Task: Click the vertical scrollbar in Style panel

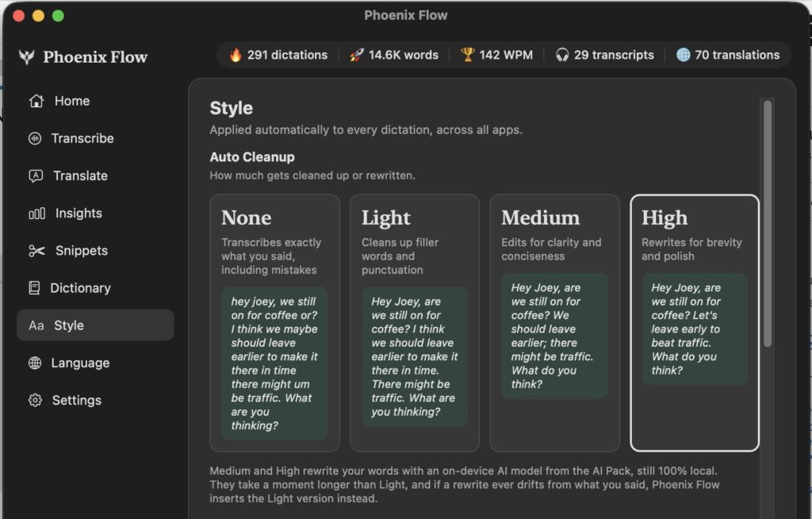Action: [x=768, y=224]
